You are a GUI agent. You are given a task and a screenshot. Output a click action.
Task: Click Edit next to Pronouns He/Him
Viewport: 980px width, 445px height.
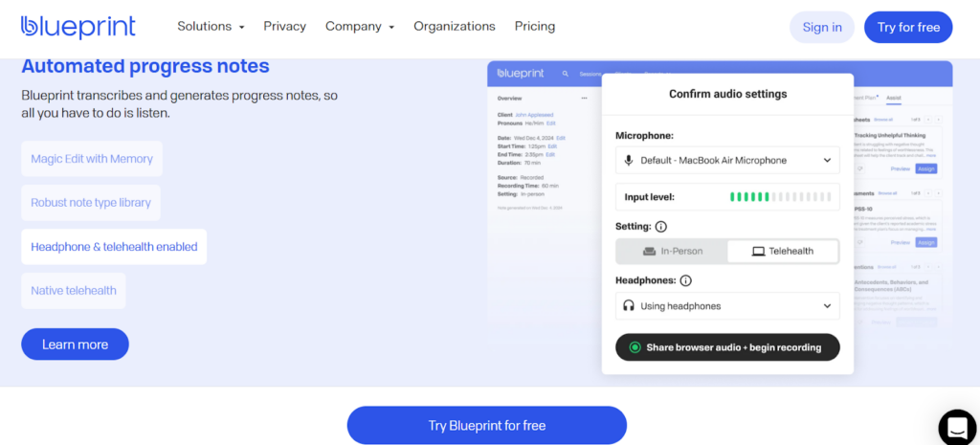(x=550, y=123)
